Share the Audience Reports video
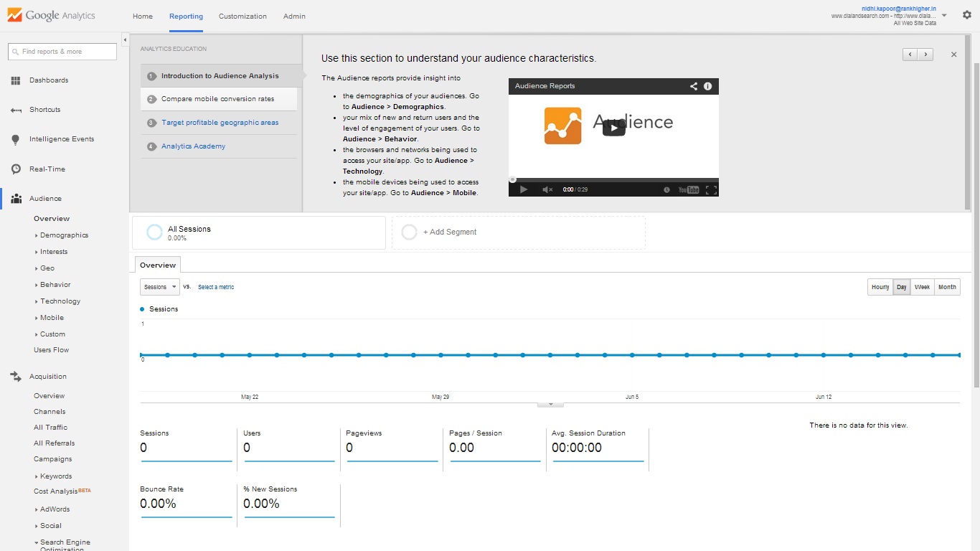This screenshot has height=551, width=980. [x=693, y=86]
